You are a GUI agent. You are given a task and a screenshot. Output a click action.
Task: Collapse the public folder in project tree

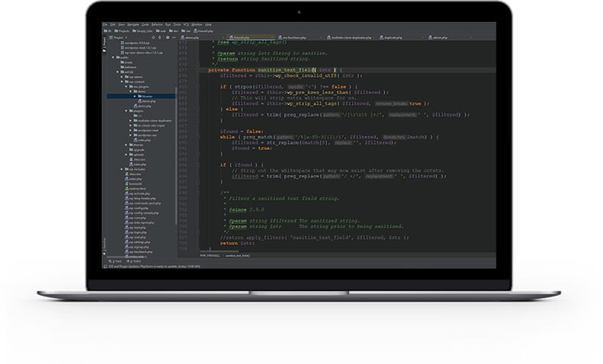click(x=115, y=57)
